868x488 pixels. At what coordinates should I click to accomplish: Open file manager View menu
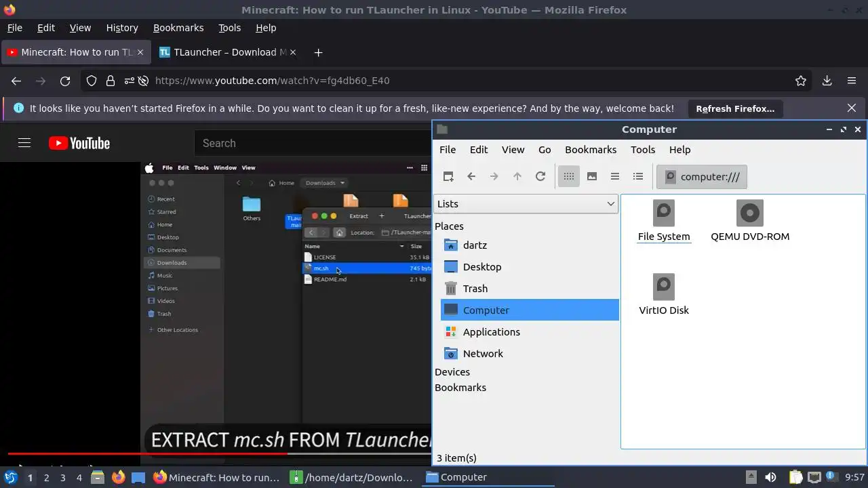[513, 150]
